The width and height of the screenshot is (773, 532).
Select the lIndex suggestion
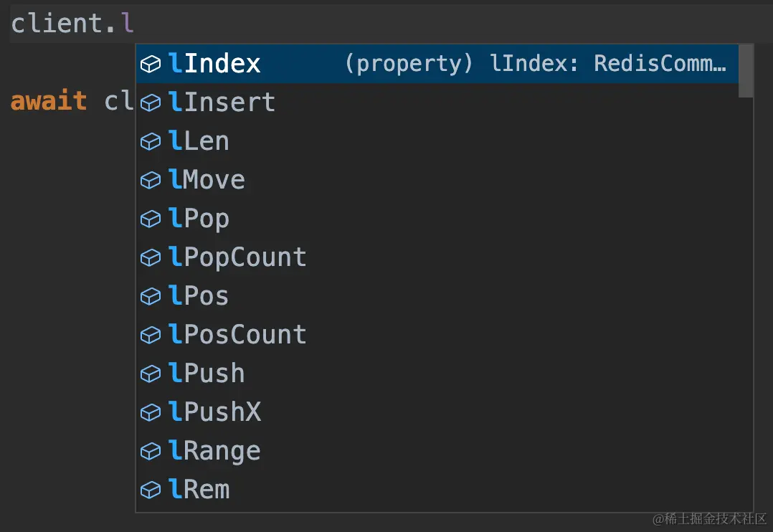437,64
